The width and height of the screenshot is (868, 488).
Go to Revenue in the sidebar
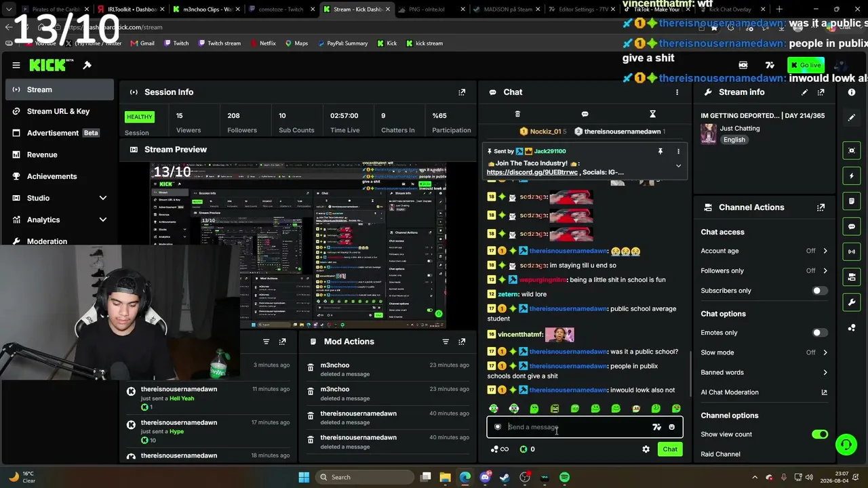60,155
